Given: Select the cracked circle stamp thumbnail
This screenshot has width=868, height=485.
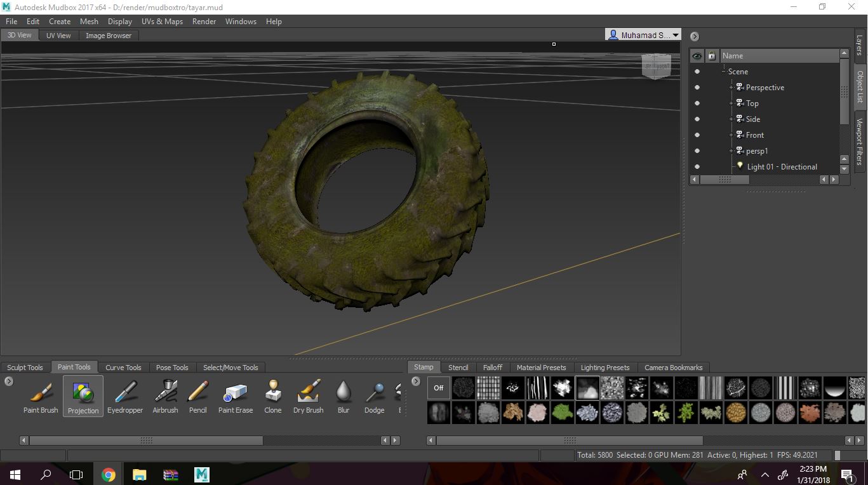Looking at the screenshot, I should 736,388.
